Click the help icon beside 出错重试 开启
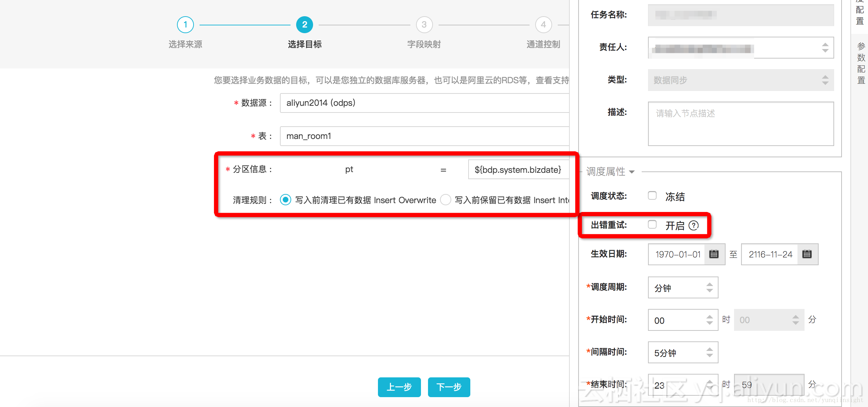This screenshot has height=407, width=868. pos(694,225)
